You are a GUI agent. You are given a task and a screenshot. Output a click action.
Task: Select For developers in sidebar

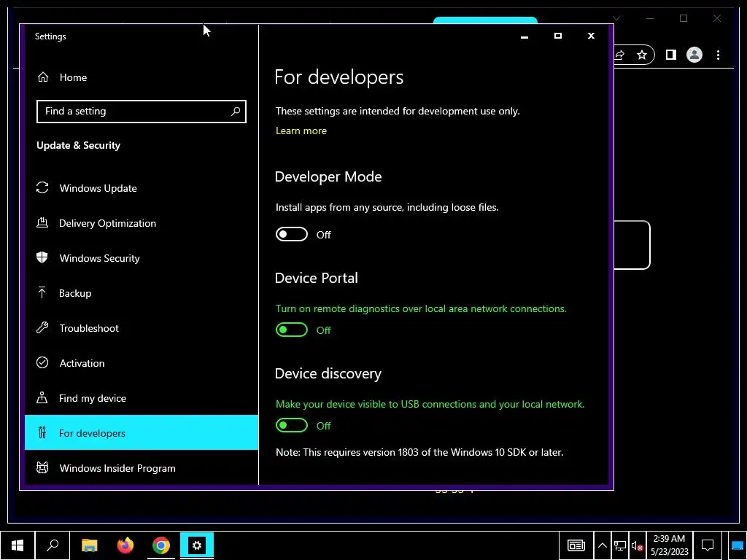[x=141, y=432]
